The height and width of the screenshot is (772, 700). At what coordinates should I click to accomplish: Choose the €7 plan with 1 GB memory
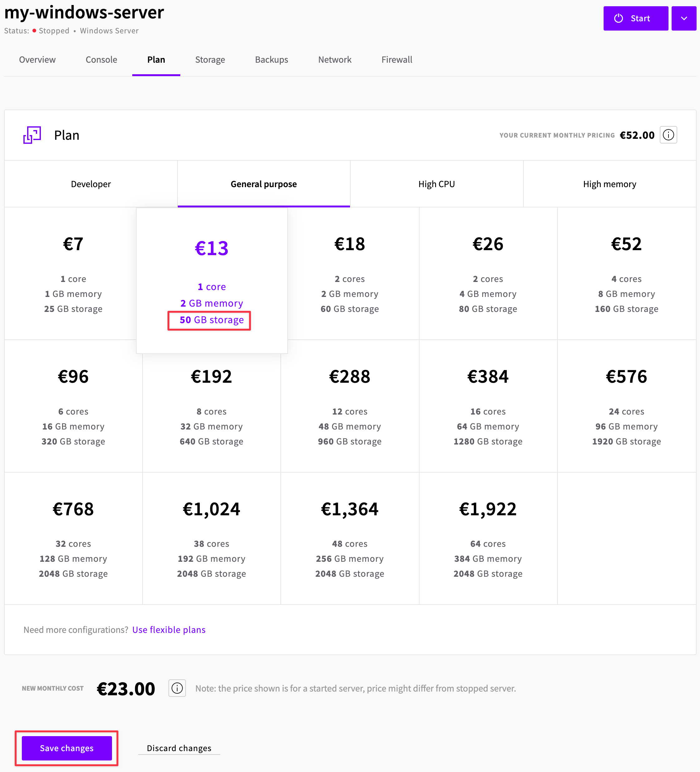coord(70,274)
